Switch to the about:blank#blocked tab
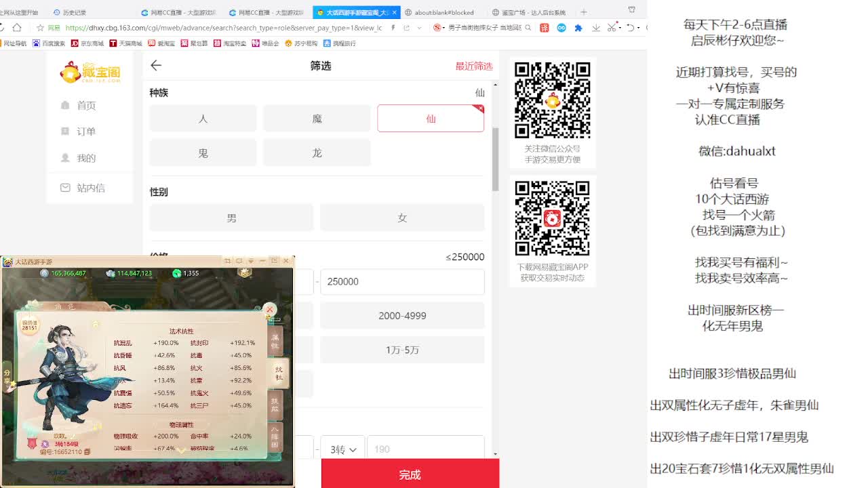This screenshot has width=868, height=488. point(439,12)
